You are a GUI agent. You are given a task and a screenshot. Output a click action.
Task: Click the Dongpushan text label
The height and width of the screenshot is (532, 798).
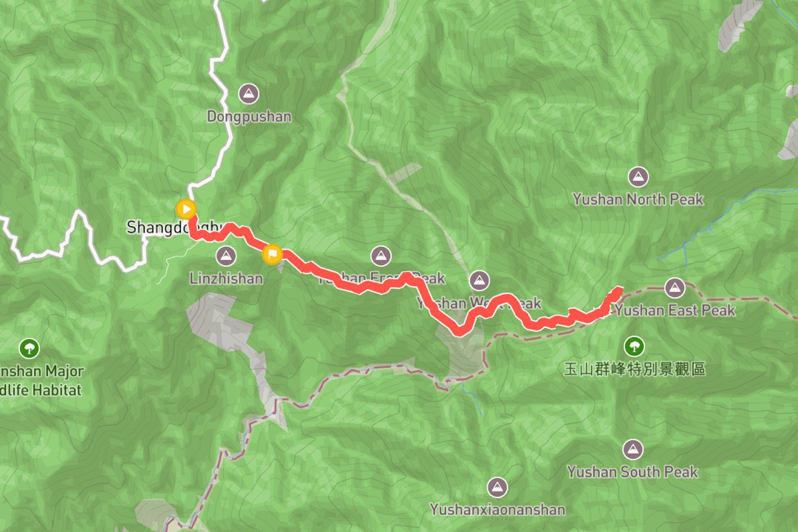pos(249,117)
